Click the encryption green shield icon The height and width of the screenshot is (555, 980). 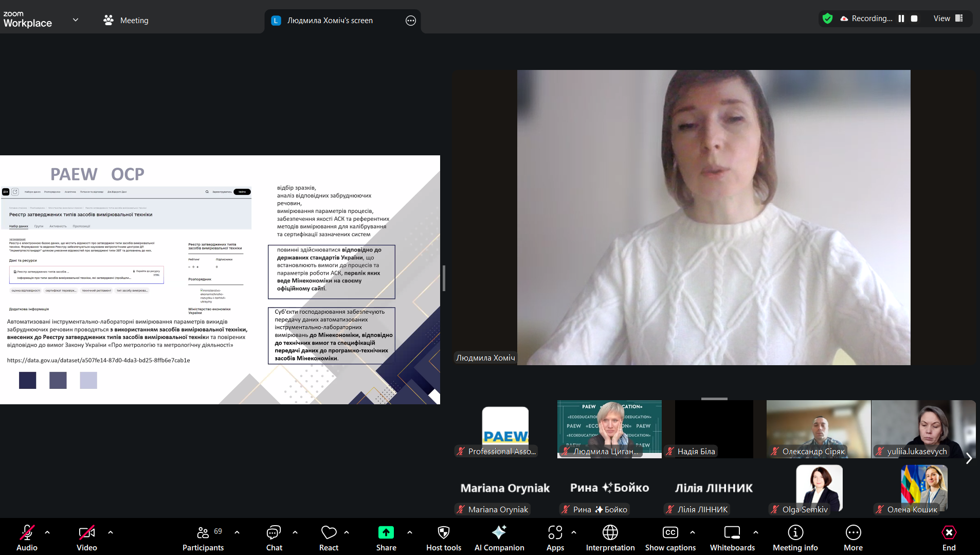[x=827, y=19]
